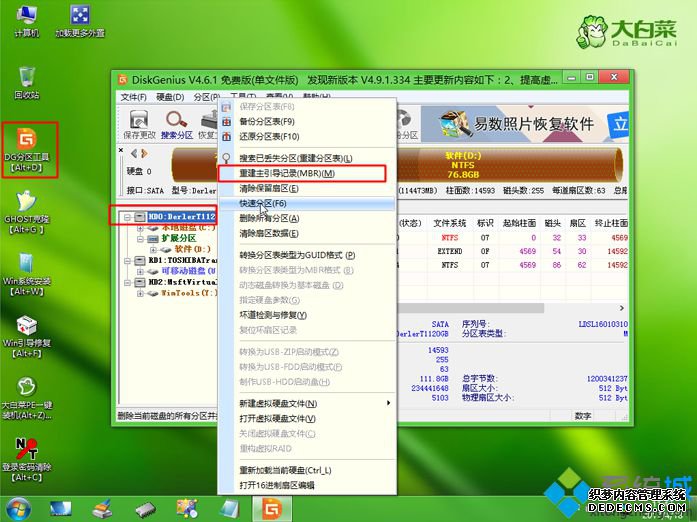This screenshot has height=522, width=697.
Task: Select RD1:TOSHIBATra disk in tree
Action: 182,260
